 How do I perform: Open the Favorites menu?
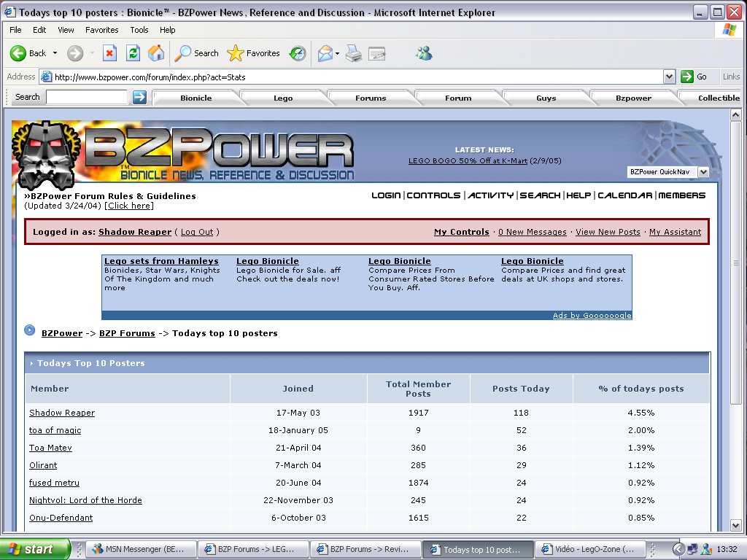click(x=102, y=30)
